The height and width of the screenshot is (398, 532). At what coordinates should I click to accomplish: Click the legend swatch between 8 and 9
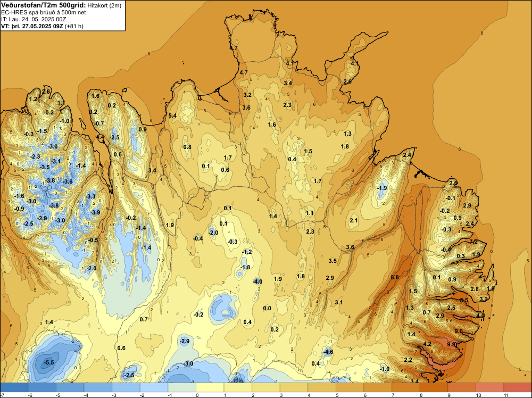tap(434, 387)
